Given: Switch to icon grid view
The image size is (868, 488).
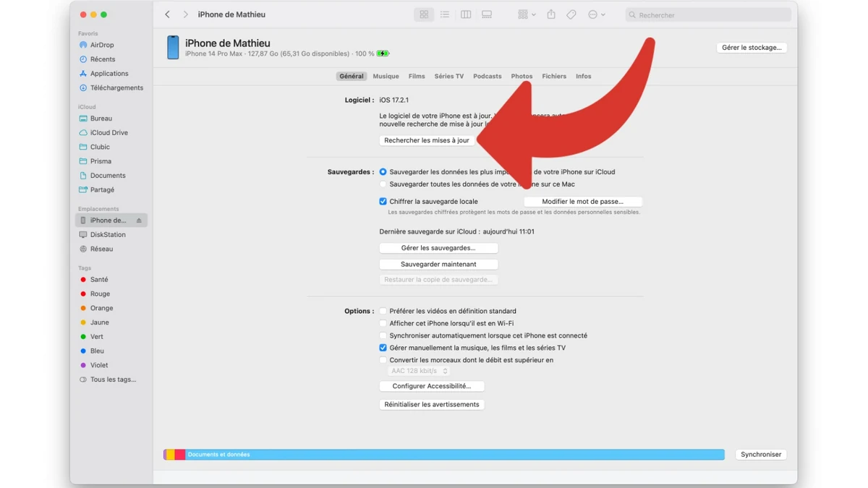Looking at the screenshot, I should [x=424, y=14].
